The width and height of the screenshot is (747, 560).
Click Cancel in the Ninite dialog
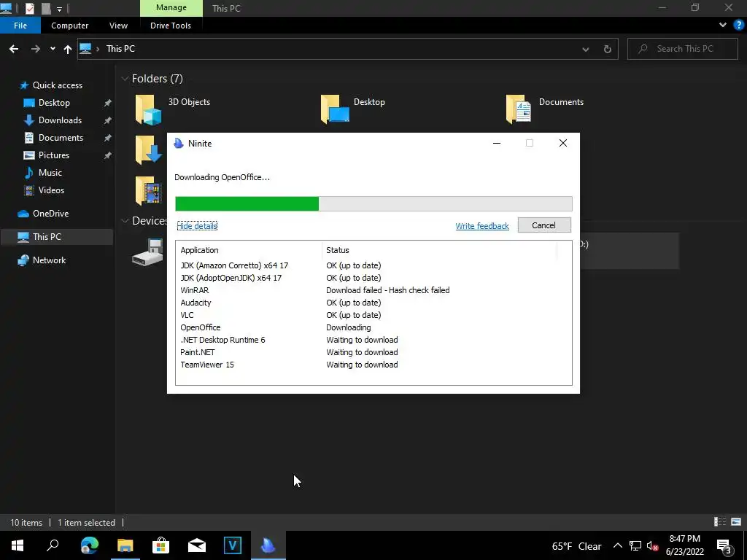pyautogui.click(x=544, y=225)
